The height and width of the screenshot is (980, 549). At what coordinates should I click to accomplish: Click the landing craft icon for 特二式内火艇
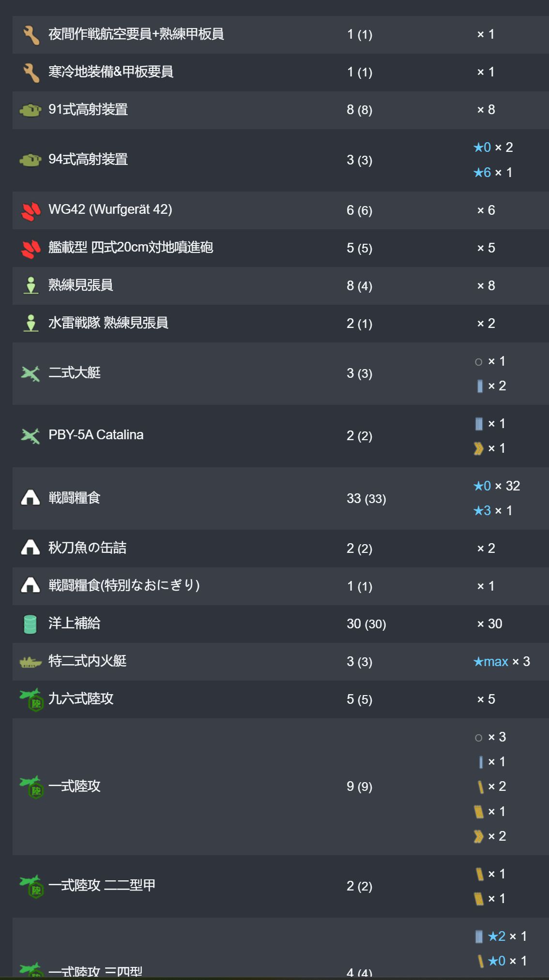pos(30,662)
